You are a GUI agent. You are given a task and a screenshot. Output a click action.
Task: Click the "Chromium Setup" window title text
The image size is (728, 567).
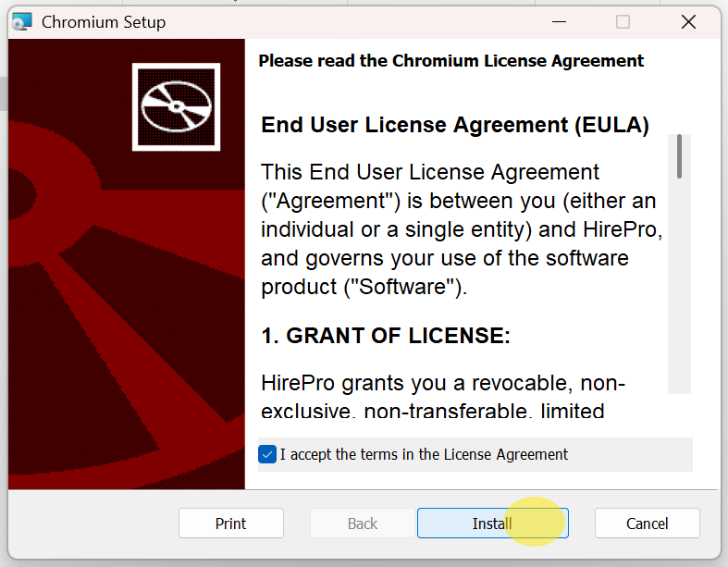pos(104,22)
